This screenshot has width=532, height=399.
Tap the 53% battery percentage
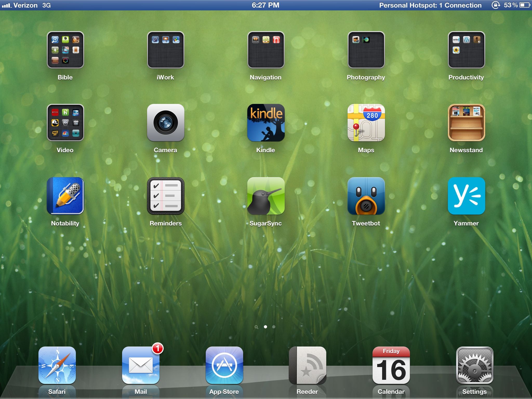pyautogui.click(x=511, y=5)
